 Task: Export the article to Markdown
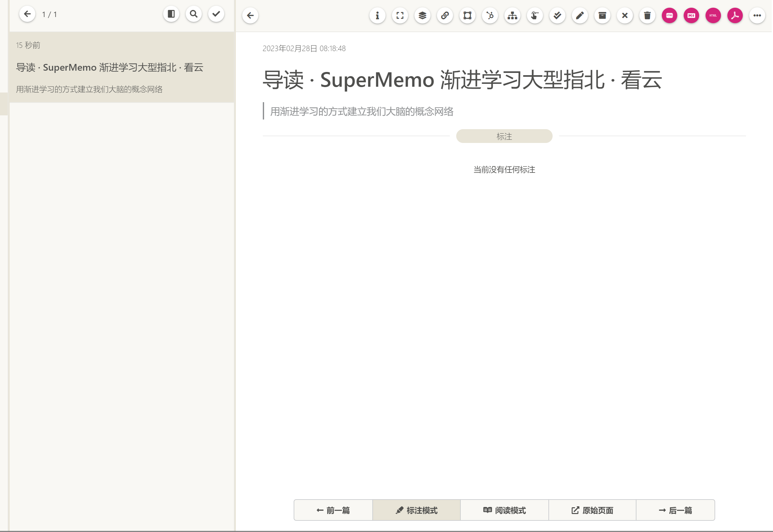pyautogui.click(x=691, y=15)
